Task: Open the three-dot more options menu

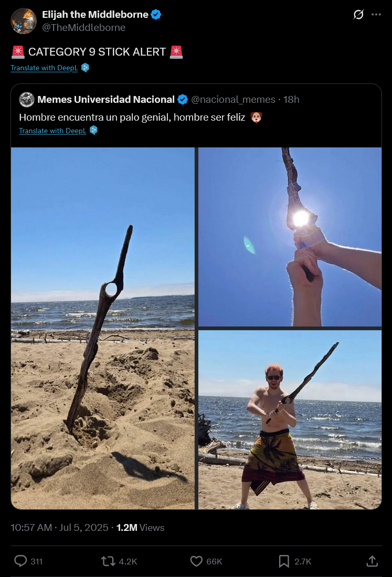Action: coord(376,14)
